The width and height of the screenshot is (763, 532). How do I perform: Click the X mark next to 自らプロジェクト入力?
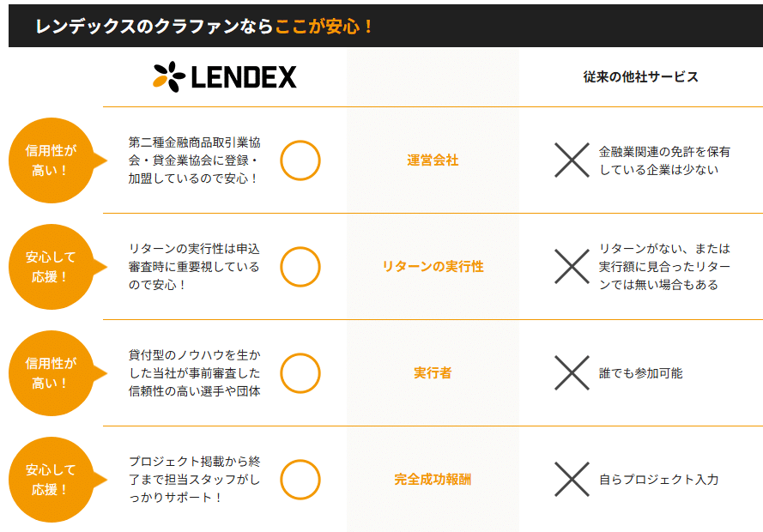tap(572, 480)
